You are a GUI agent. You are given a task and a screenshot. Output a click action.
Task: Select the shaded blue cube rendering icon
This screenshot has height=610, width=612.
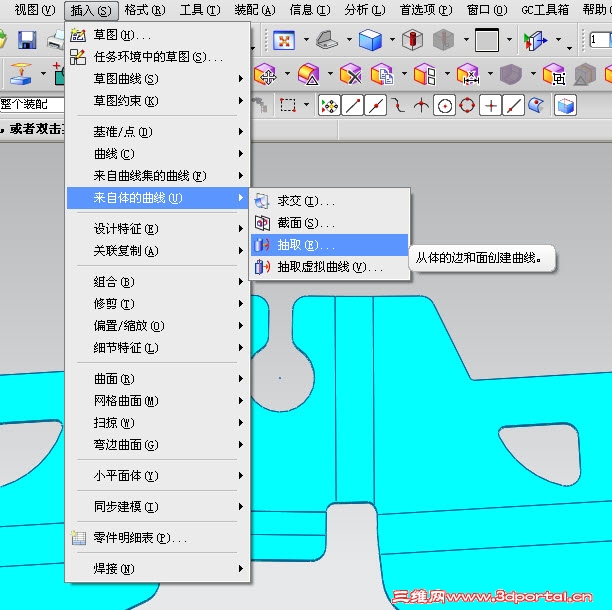pyautogui.click(x=370, y=40)
